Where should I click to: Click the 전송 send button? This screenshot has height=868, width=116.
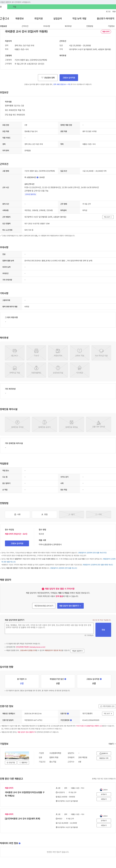[103, 630]
